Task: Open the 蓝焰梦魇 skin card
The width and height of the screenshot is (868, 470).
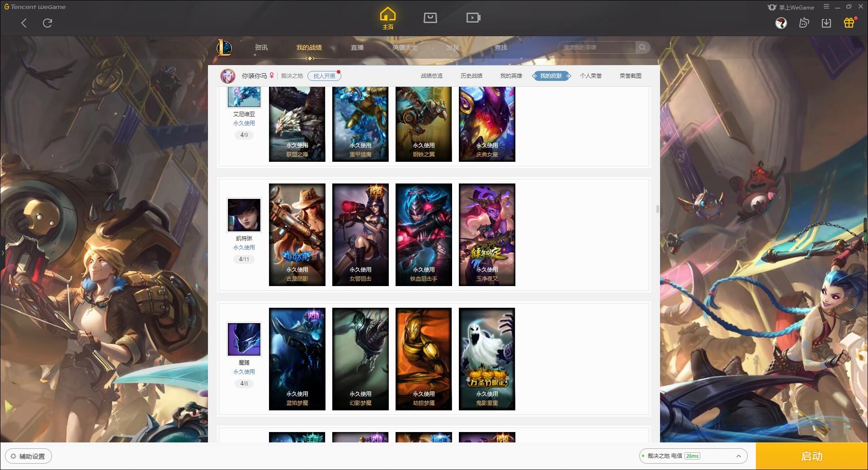Action: [x=297, y=359]
